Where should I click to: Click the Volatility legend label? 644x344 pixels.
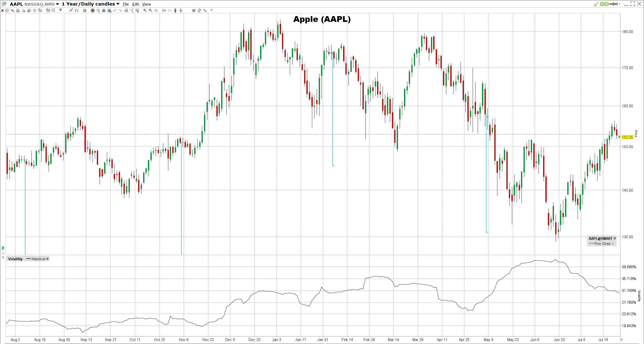pyautogui.click(x=15, y=259)
